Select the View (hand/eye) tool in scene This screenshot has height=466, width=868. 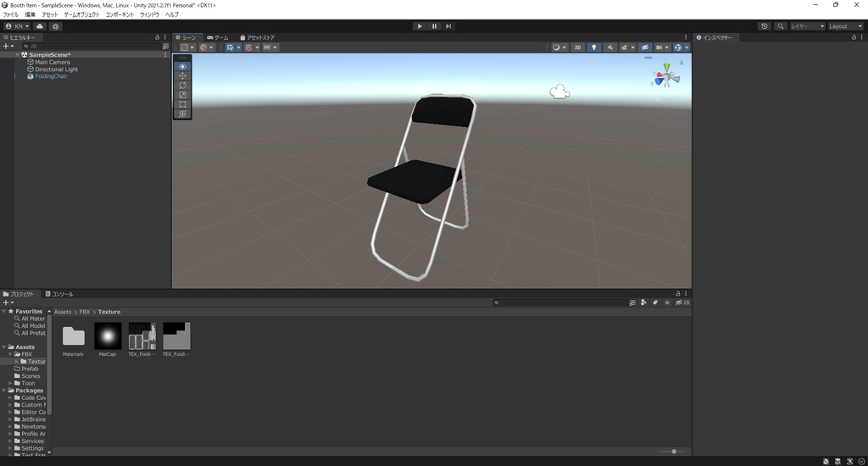coord(182,66)
